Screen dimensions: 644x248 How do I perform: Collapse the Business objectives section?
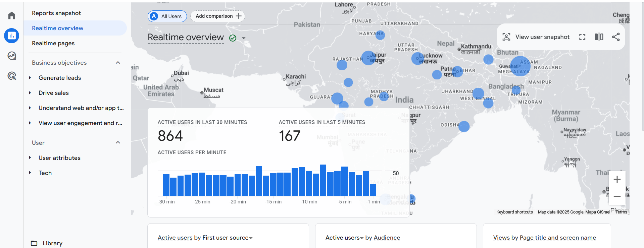coord(118,63)
